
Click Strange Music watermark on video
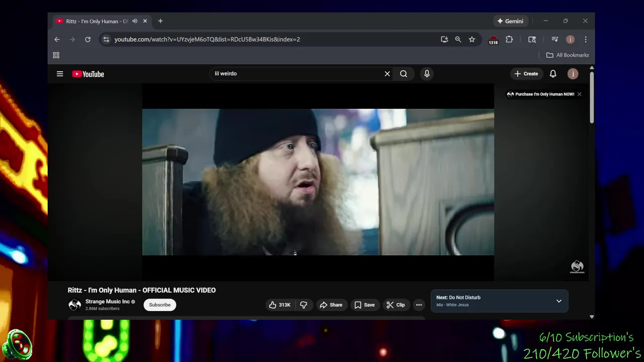pos(577,267)
